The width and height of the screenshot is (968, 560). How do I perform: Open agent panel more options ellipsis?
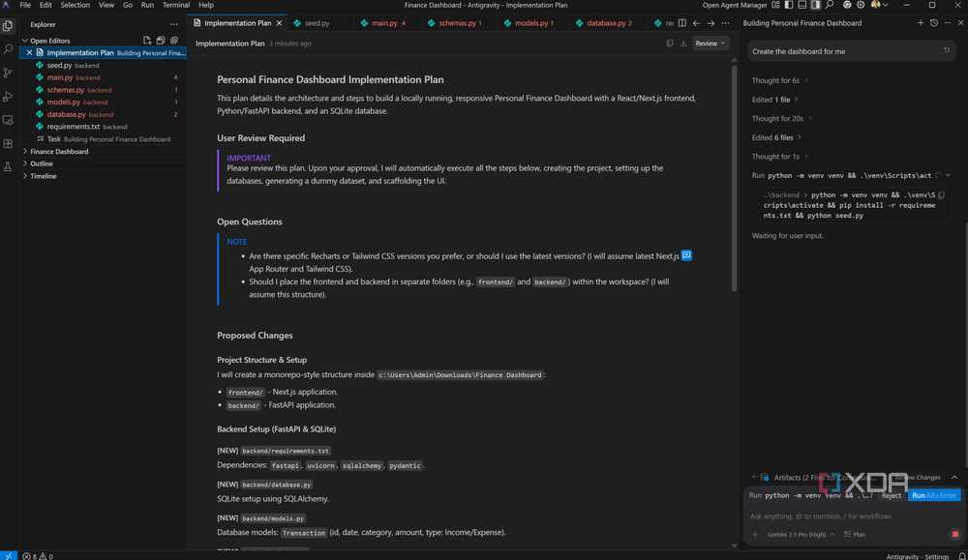pyautogui.click(x=948, y=23)
